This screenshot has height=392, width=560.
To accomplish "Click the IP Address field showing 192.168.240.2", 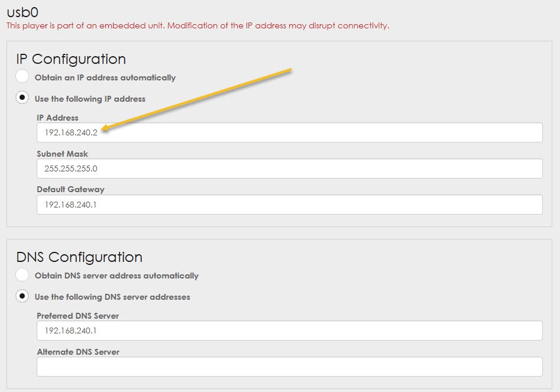I will [289, 132].
